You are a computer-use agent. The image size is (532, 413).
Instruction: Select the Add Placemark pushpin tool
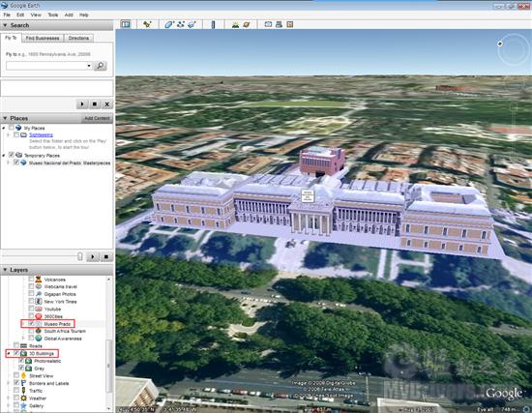pos(147,24)
